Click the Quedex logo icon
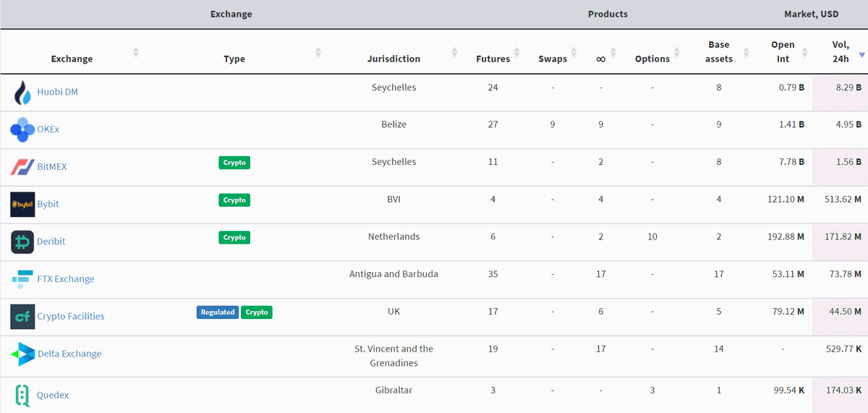868x413 pixels. [22, 395]
